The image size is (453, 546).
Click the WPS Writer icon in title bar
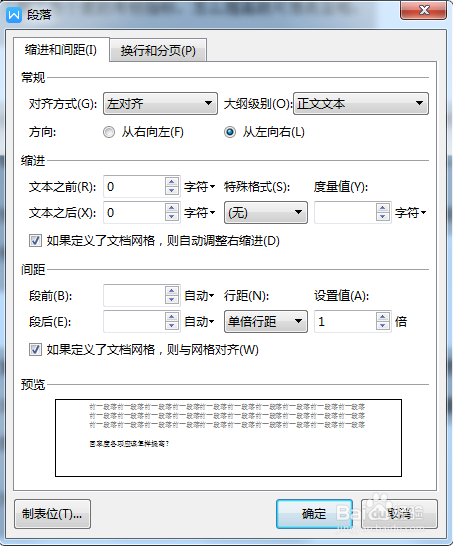tap(14, 15)
